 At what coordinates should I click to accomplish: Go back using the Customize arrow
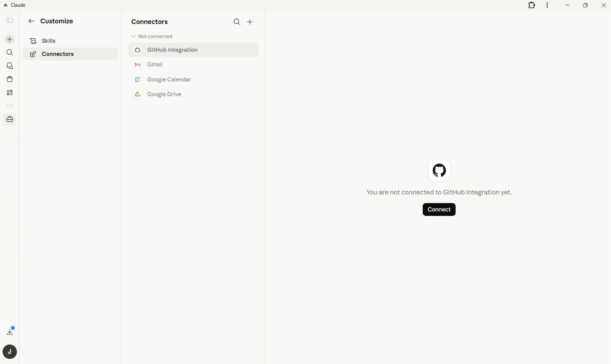point(31,21)
